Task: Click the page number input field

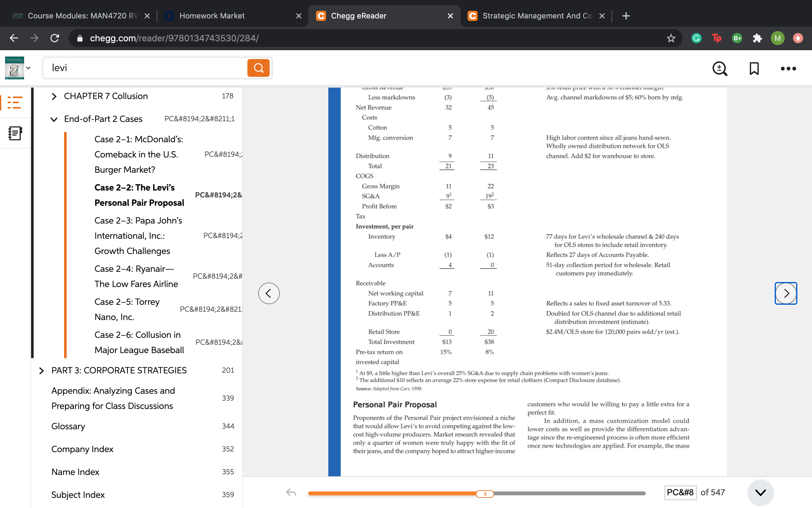Action: click(x=680, y=492)
